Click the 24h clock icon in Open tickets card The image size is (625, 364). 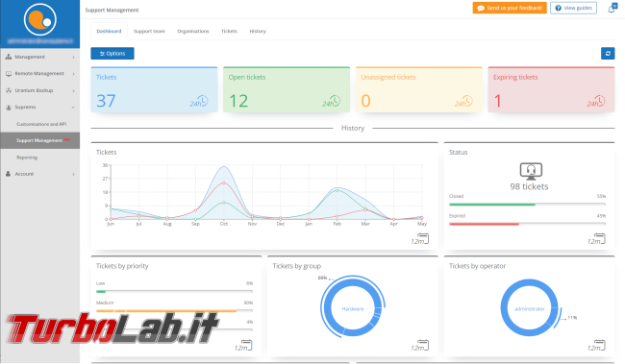pyautogui.click(x=331, y=101)
